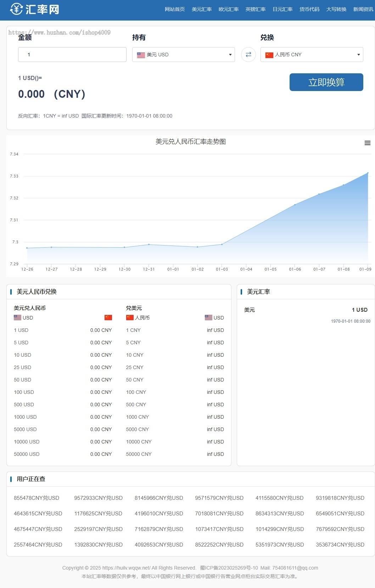Open the 5351973CNY兑USD query link
Viewport: 375px width, 588px height.
click(280, 545)
